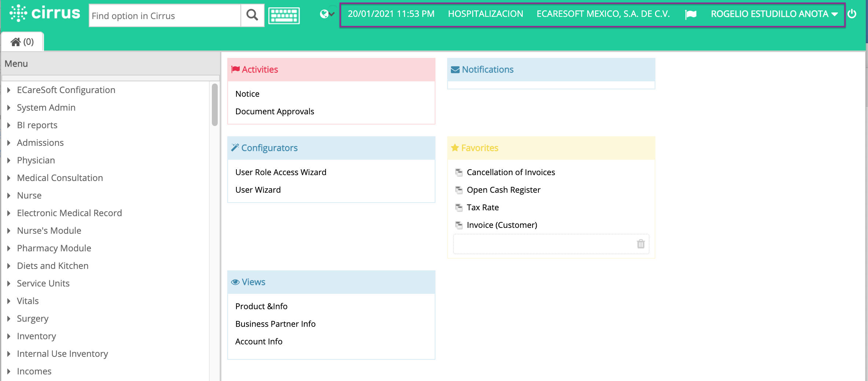
Task: Click the icon beside Open Cash Register
Action: 459,190
